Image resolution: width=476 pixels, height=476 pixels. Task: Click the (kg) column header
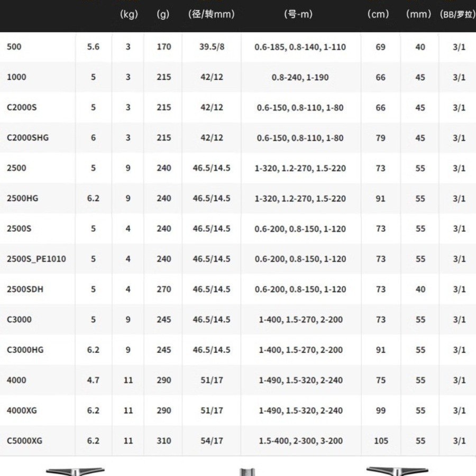point(129,15)
